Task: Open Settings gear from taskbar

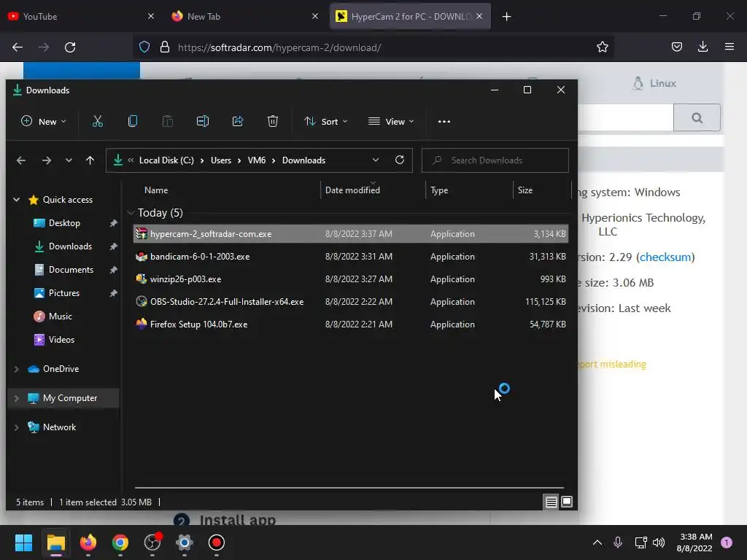Action: coord(185,542)
